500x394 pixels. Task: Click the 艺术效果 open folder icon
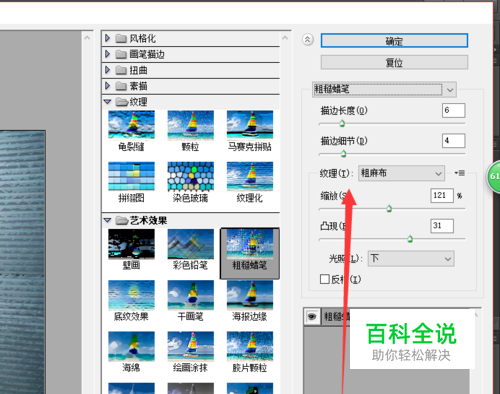pos(122,220)
